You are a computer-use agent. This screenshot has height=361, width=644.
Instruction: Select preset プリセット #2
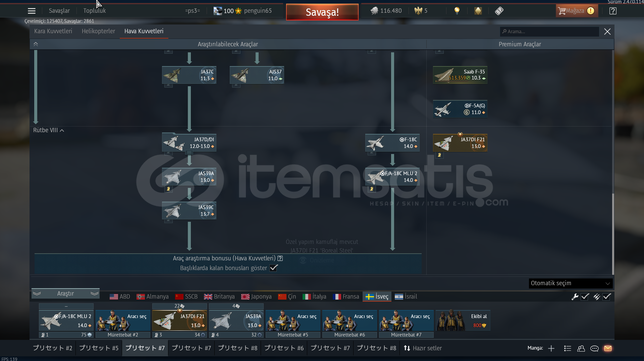point(53,348)
